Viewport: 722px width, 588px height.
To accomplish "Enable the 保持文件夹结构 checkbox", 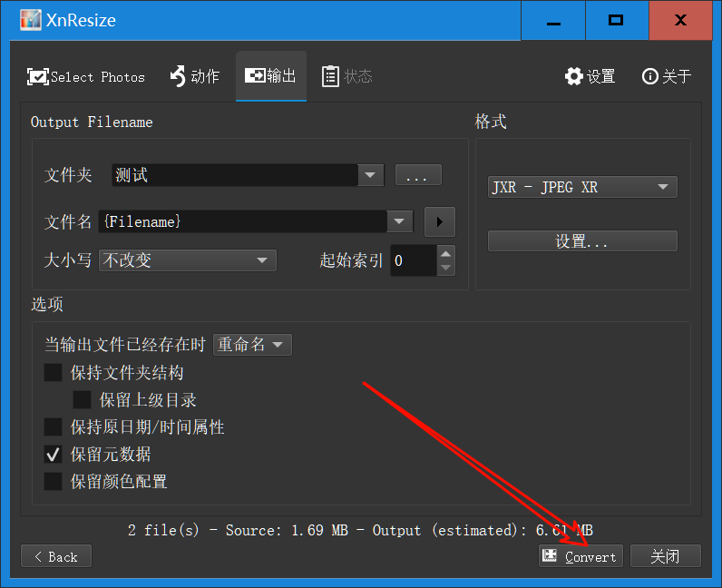I will click(53, 372).
